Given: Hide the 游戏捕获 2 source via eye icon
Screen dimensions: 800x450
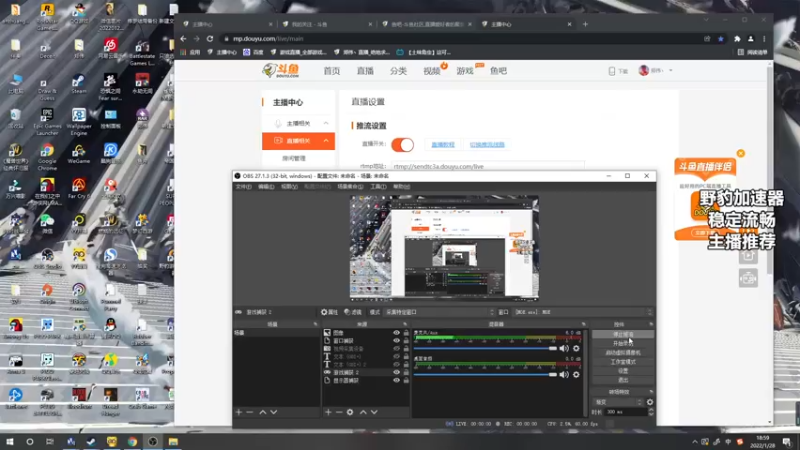Looking at the screenshot, I should click(396, 372).
